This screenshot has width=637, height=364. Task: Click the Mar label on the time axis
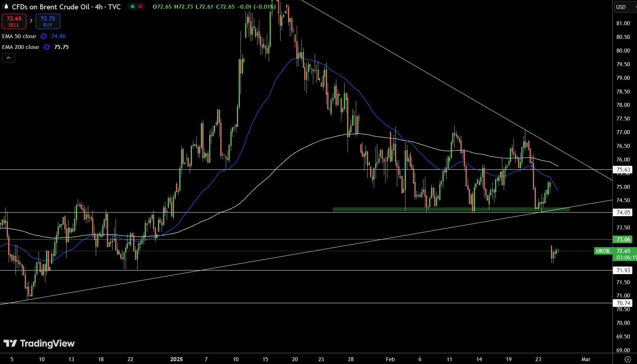tap(586, 359)
